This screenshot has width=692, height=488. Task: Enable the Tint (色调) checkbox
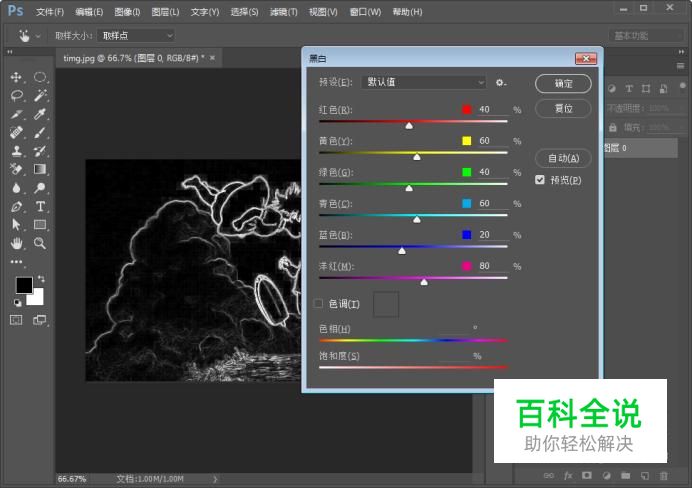[318, 304]
